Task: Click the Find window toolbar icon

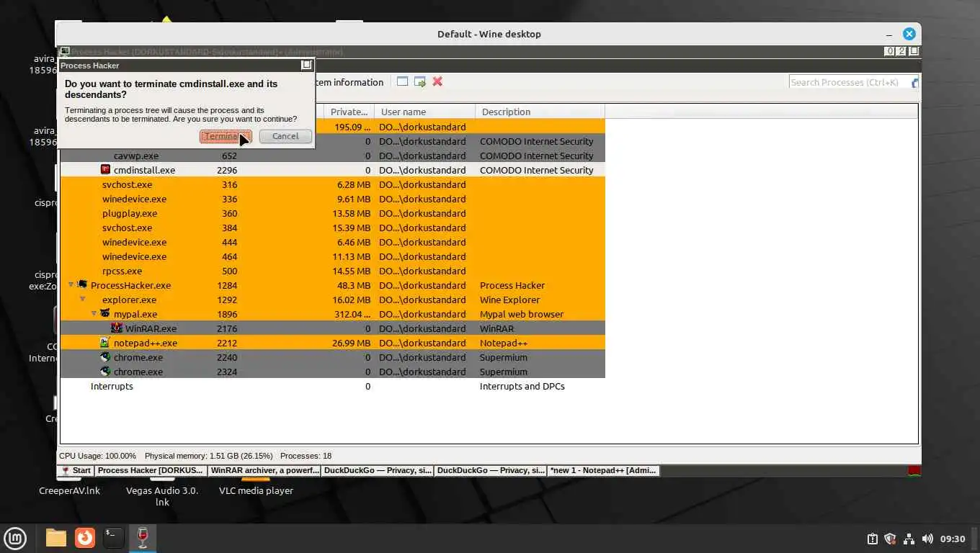Action: pos(402,82)
